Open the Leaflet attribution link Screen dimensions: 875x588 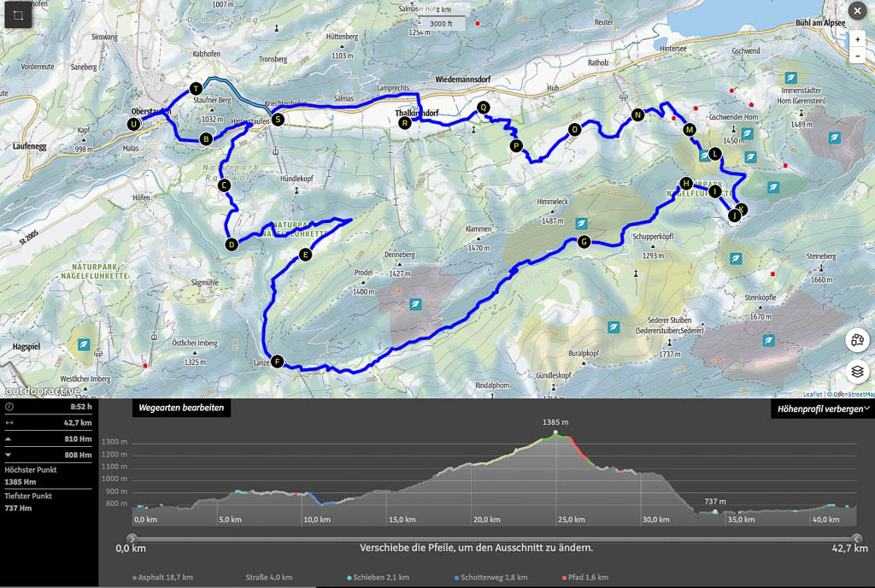[x=812, y=394]
